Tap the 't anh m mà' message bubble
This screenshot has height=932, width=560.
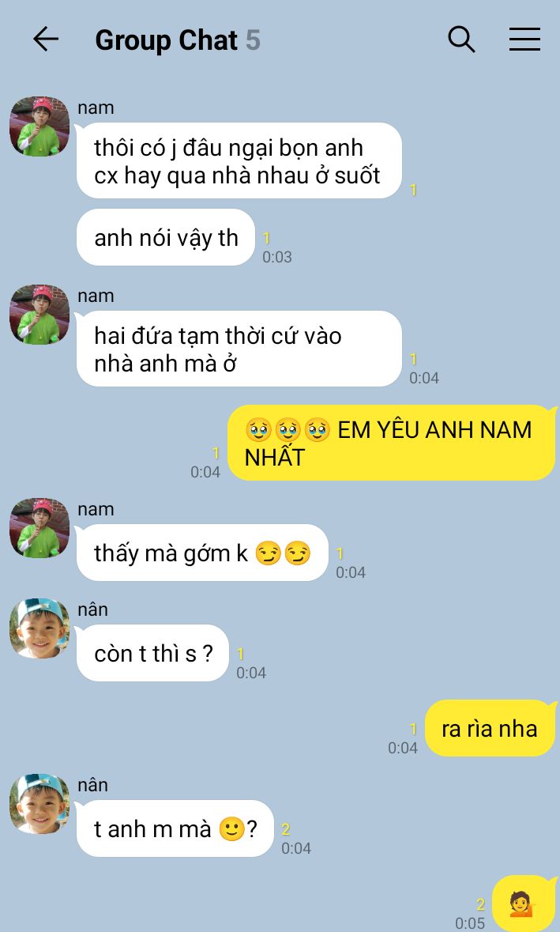pos(175,828)
